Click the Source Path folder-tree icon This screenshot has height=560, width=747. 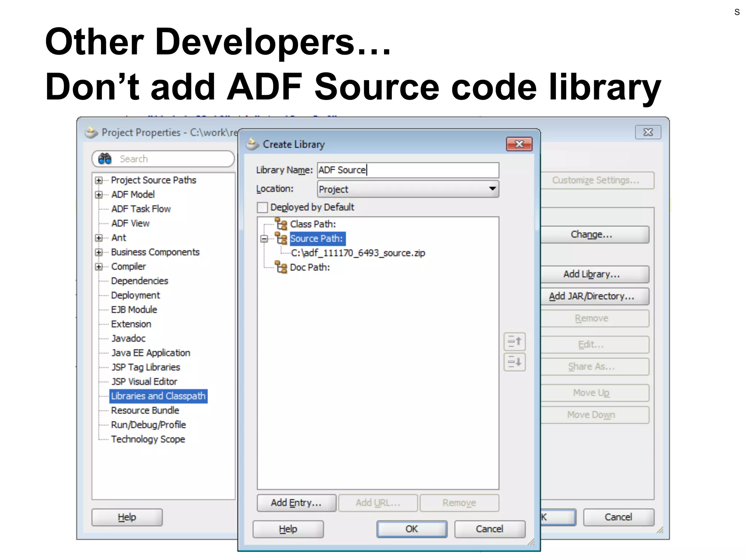point(281,238)
